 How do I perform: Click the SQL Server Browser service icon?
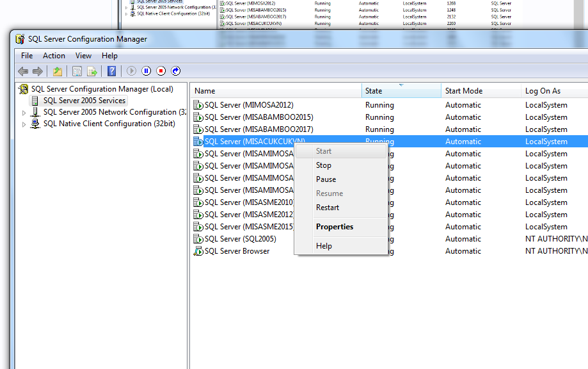click(198, 251)
